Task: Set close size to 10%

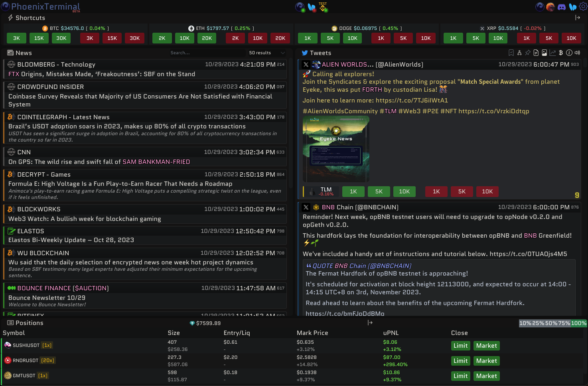Action: (525, 323)
